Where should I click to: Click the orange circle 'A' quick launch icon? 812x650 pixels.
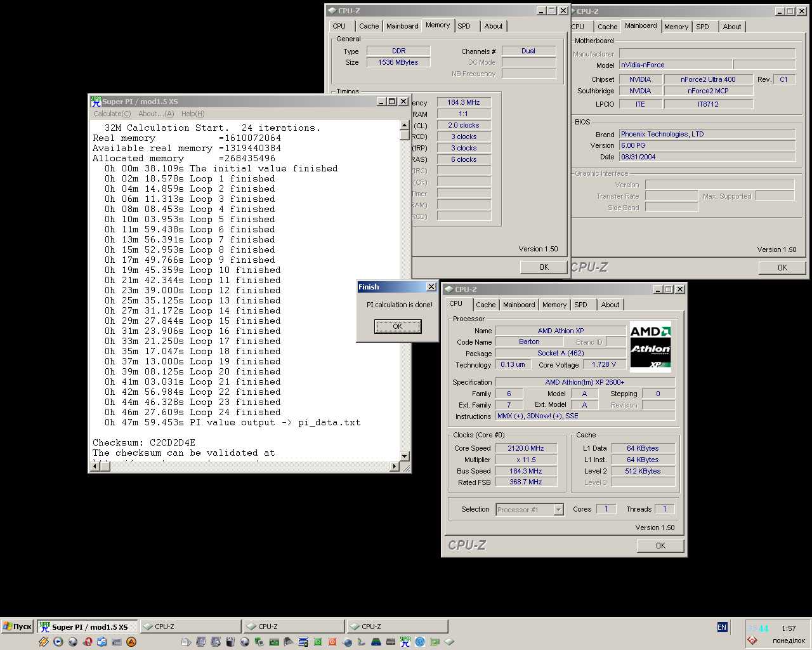tap(131, 642)
